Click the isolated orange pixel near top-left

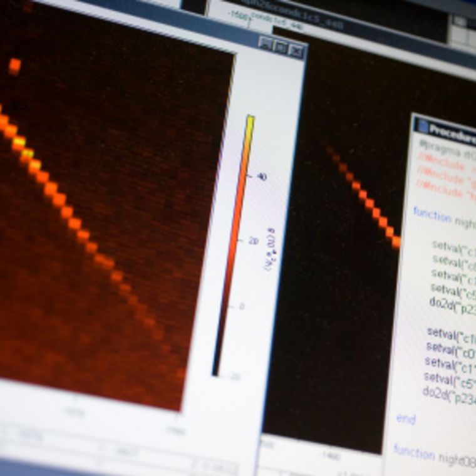tap(14, 66)
